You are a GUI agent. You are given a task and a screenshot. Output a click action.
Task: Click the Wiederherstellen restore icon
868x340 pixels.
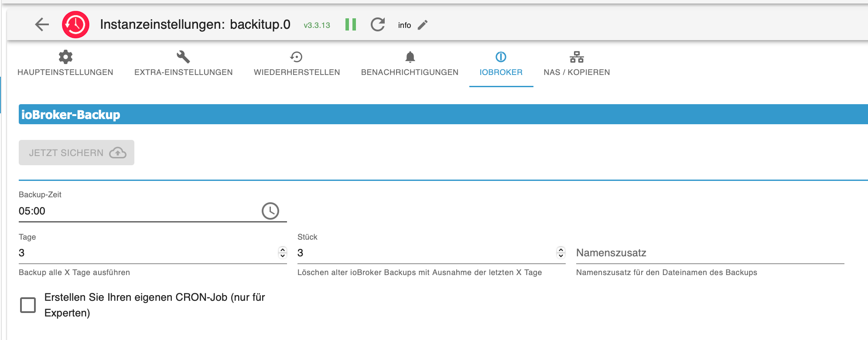[297, 57]
